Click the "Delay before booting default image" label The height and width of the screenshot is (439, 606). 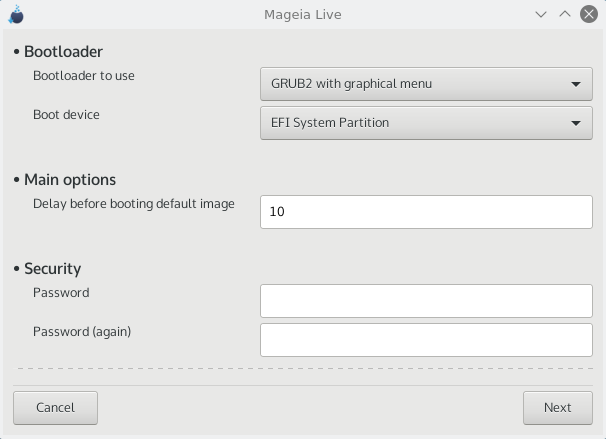134,204
